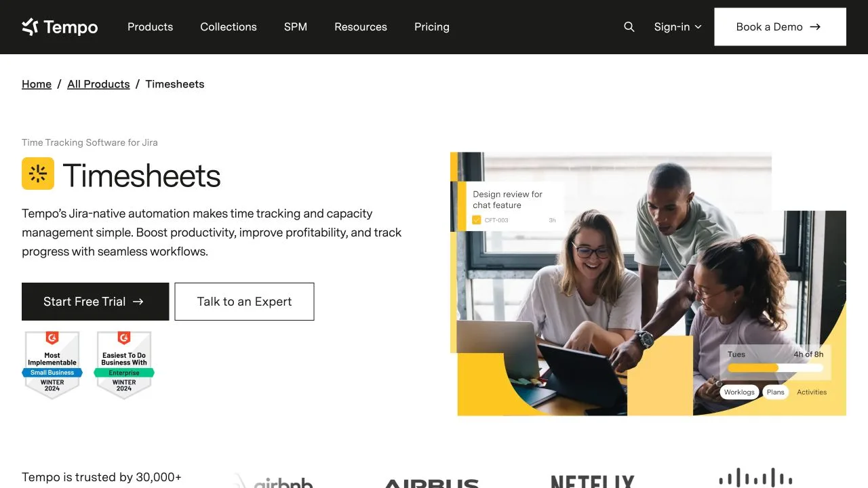
Task: Open the site search magnifier
Action: [629, 27]
